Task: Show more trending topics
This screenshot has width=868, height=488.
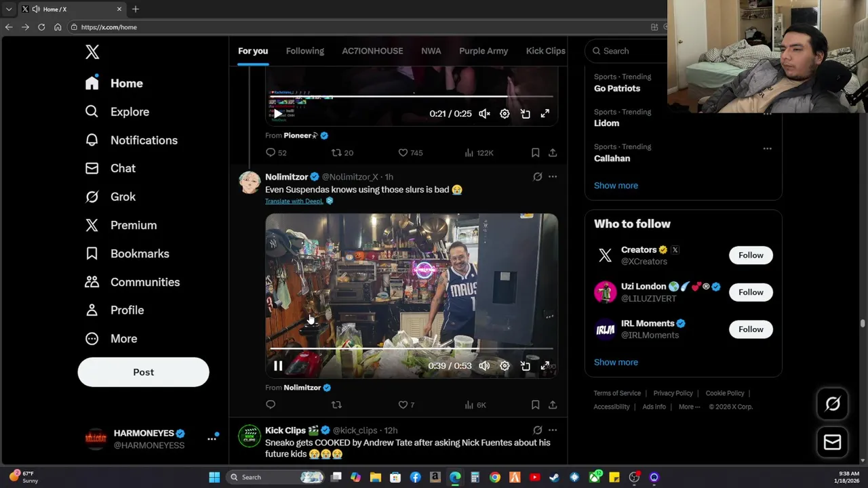Action: point(616,186)
